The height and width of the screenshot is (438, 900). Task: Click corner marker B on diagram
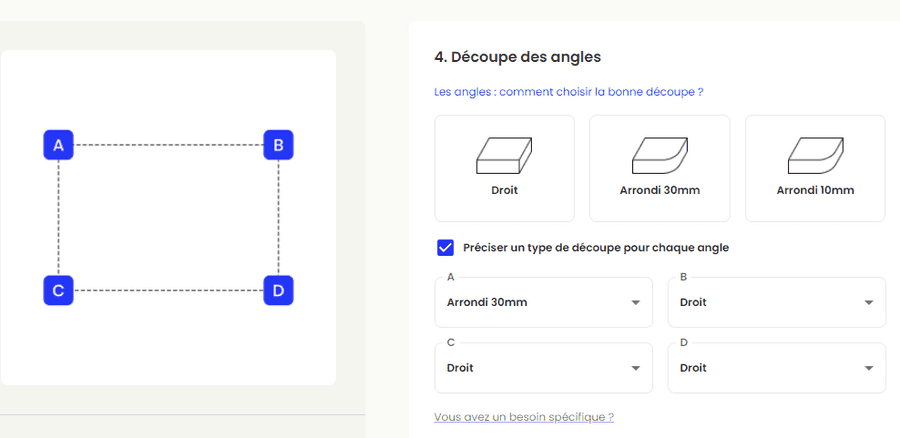278,145
